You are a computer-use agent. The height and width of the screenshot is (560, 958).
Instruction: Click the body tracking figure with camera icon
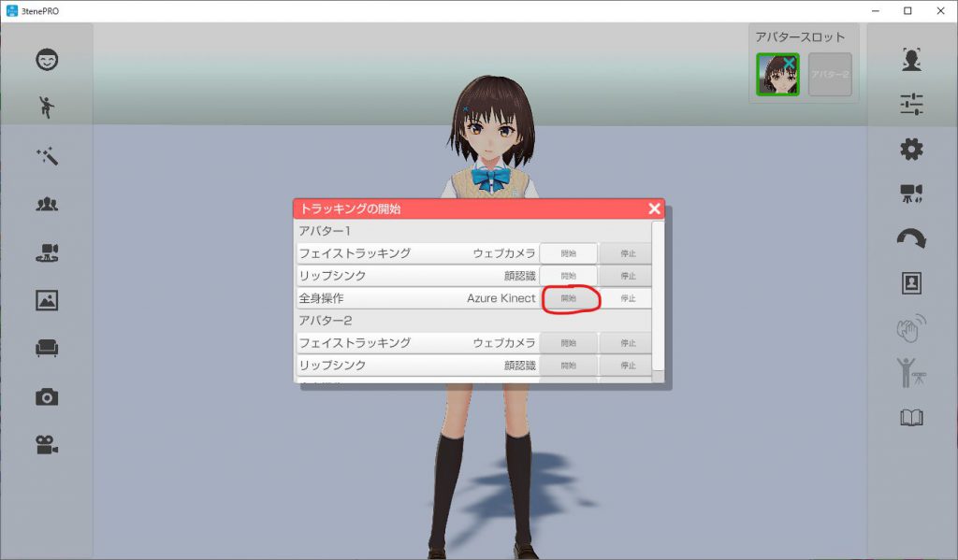point(911,372)
